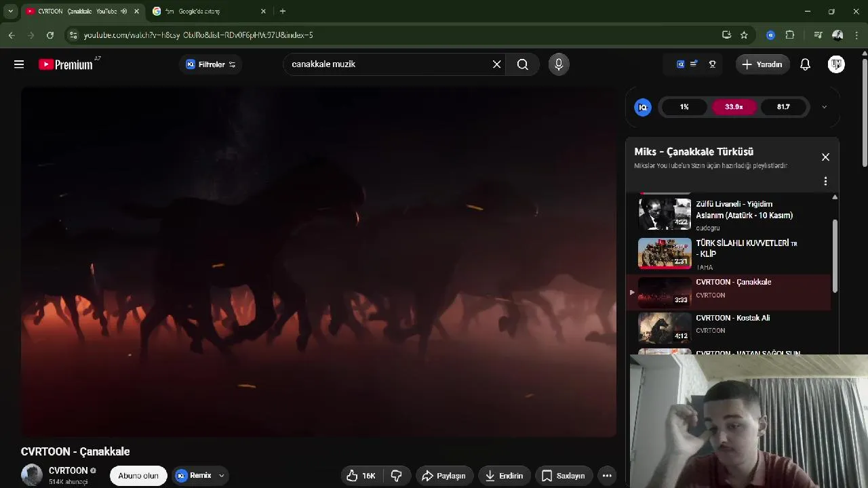Select the 33.9x stat pill
The height and width of the screenshot is (488, 868).
coord(734,107)
